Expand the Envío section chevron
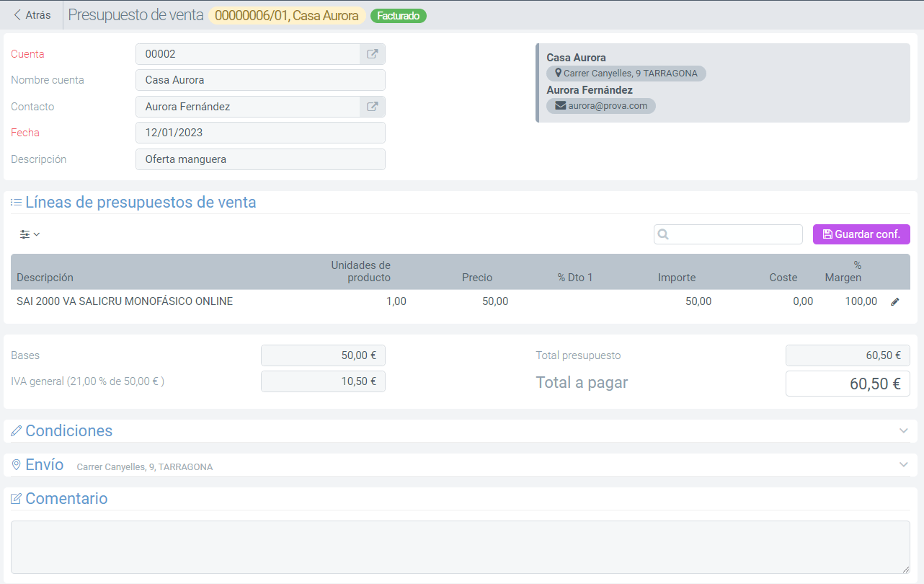The height and width of the screenshot is (584, 924). 904,464
